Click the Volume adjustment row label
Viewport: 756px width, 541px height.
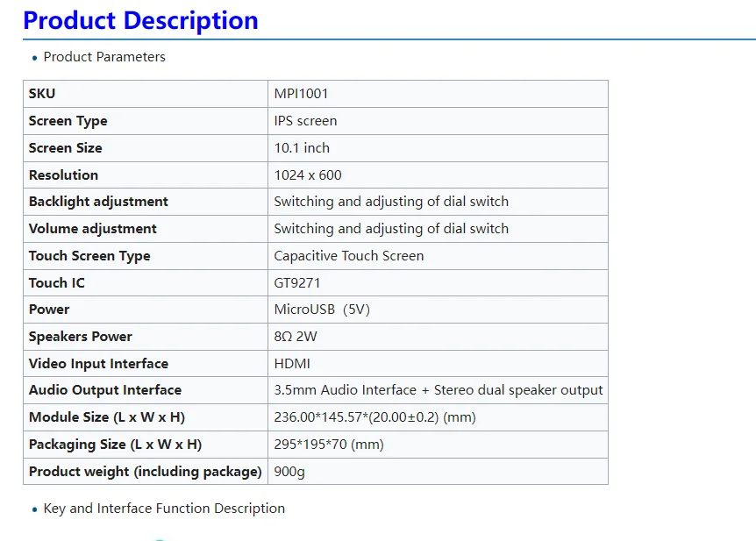tap(93, 229)
